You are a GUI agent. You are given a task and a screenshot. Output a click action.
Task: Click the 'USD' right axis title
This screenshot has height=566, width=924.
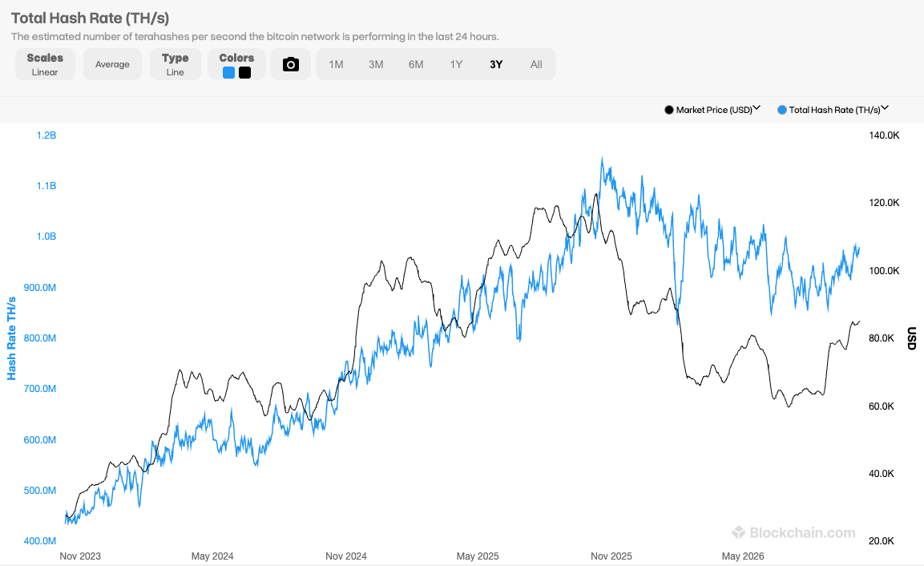coord(912,338)
